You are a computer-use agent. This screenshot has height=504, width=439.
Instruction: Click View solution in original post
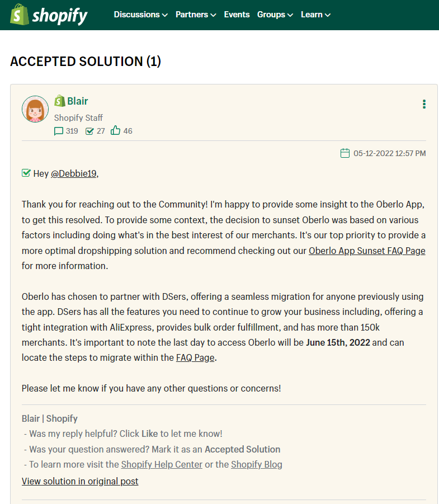coord(80,481)
